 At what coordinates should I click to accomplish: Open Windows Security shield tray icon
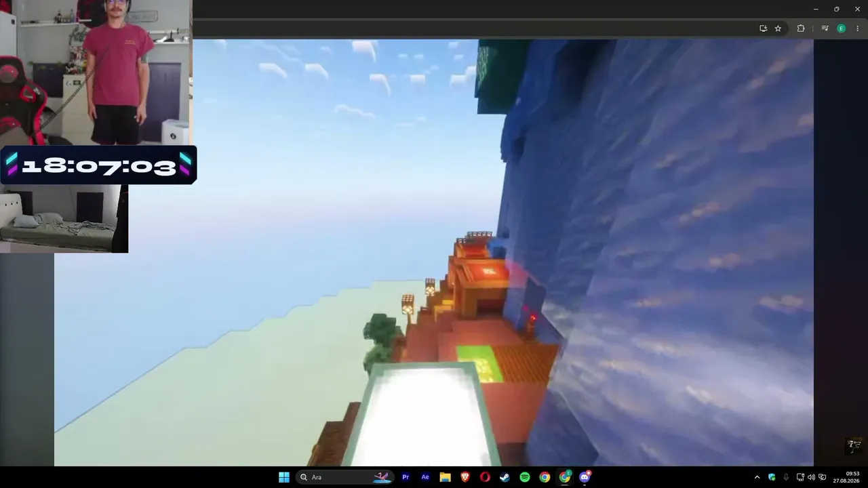772,477
